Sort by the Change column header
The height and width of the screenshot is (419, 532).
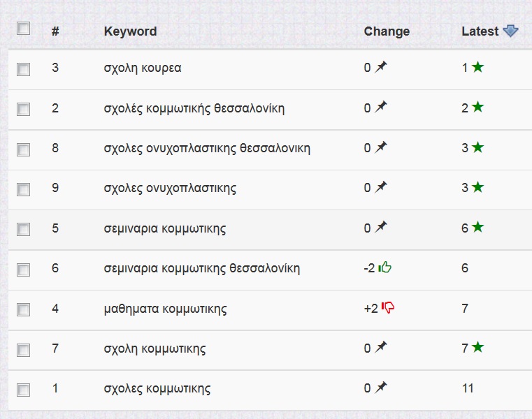pos(387,31)
